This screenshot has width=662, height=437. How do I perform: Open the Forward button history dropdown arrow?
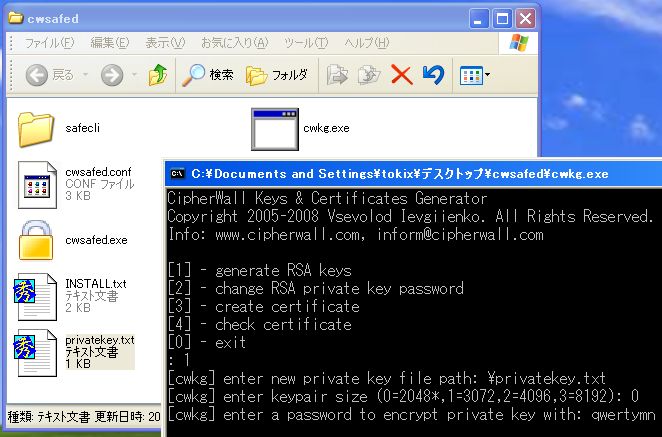point(134,75)
